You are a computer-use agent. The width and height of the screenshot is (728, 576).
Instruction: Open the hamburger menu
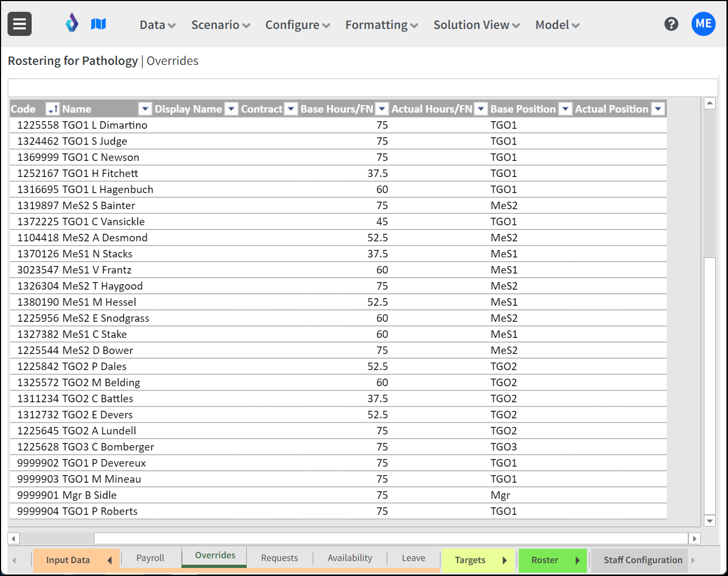click(x=19, y=24)
